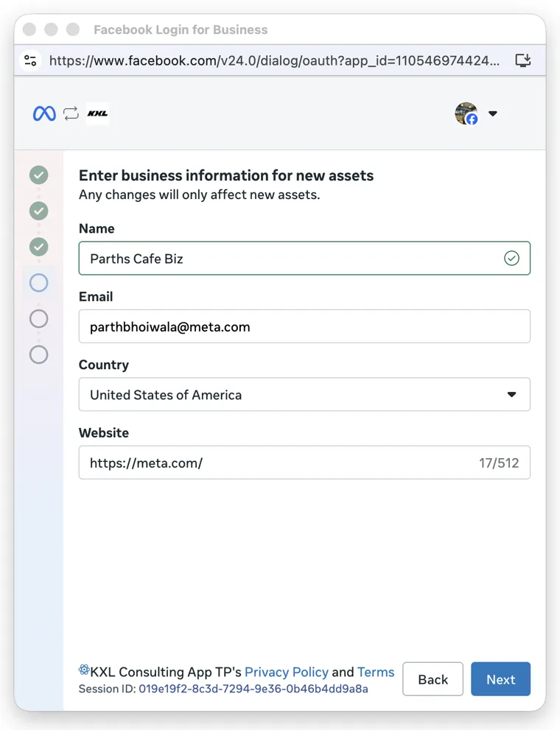Click the window close button
This screenshot has height=730, width=560.
pos(29,29)
